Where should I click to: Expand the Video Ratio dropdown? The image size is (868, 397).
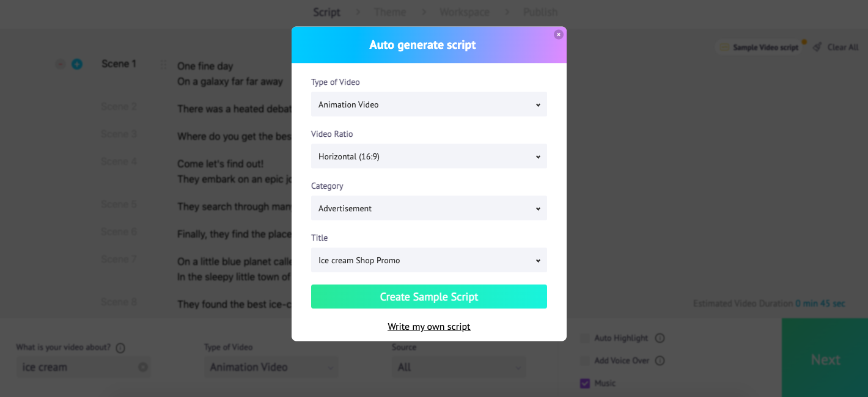[x=429, y=156]
